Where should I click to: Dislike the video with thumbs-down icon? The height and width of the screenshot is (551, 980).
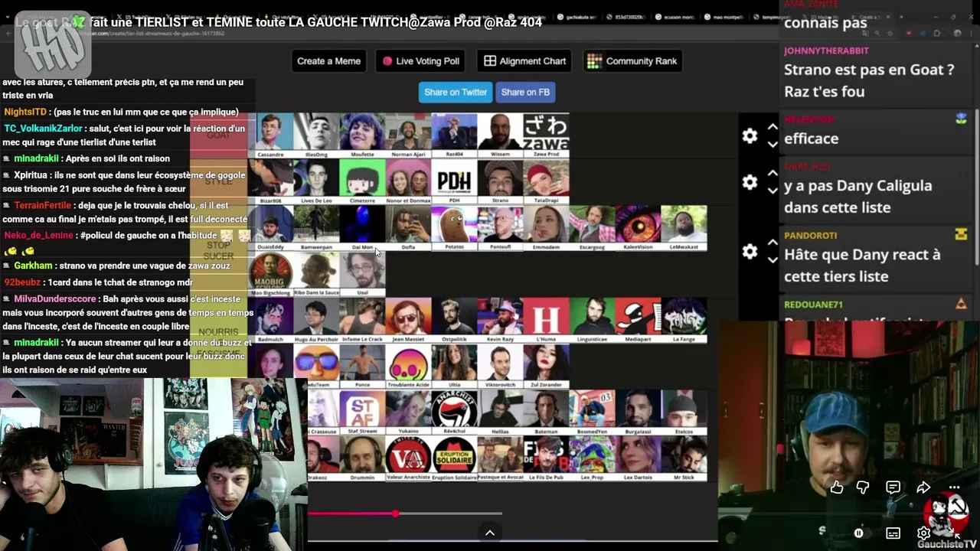[x=863, y=487]
